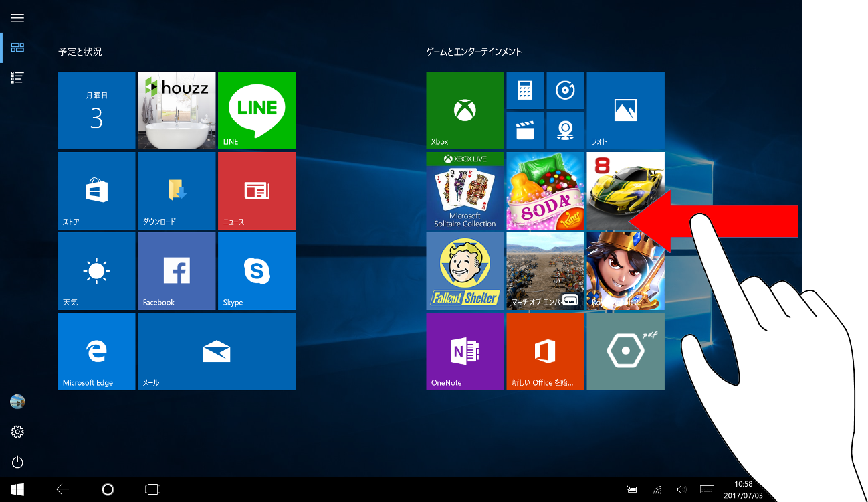This screenshot has height=502, width=868.
Task: Open the OneNote tile
Action: click(x=465, y=351)
